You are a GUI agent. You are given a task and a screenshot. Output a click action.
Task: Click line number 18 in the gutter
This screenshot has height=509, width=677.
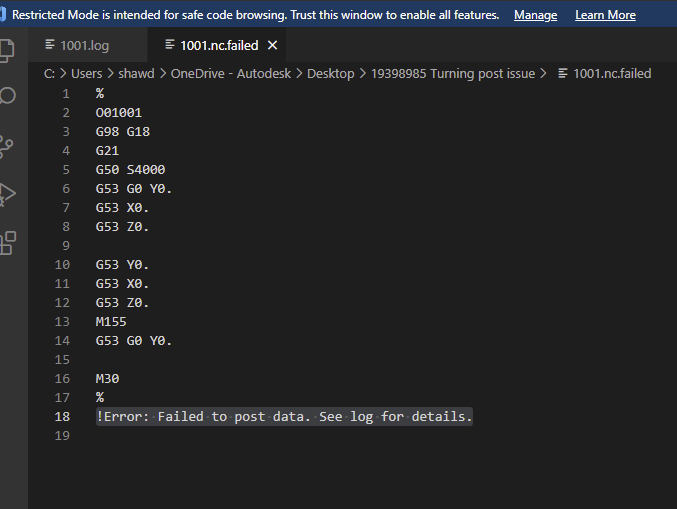click(x=63, y=416)
